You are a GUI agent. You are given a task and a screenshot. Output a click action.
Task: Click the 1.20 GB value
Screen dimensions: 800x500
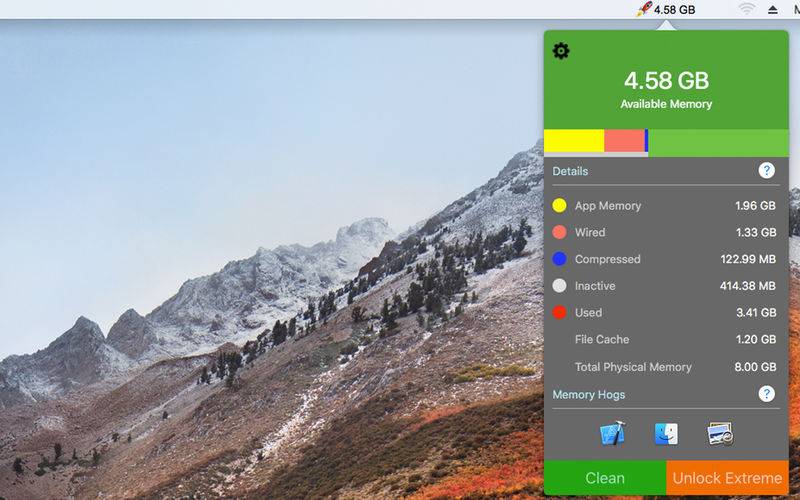pos(756,339)
